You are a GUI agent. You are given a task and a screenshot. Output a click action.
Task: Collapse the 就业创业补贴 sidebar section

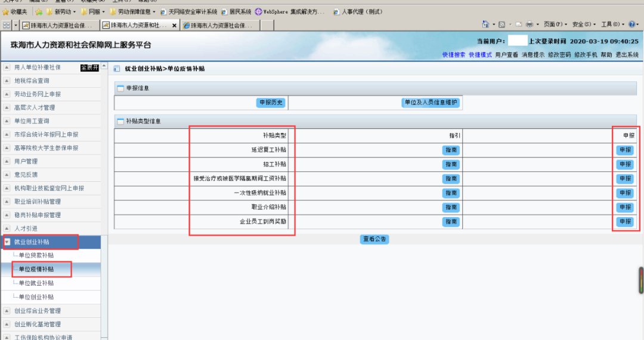click(x=7, y=242)
